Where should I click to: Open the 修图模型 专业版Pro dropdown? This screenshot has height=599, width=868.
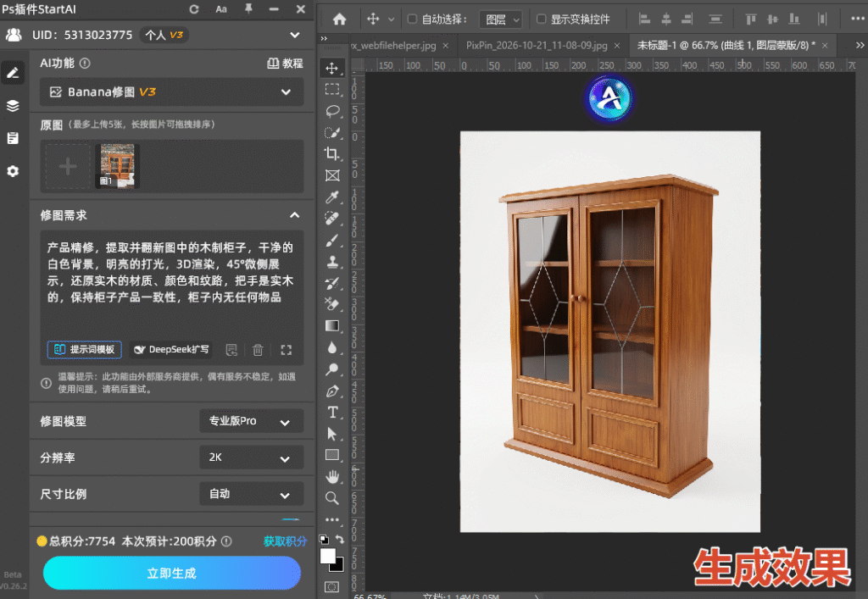pos(251,421)
